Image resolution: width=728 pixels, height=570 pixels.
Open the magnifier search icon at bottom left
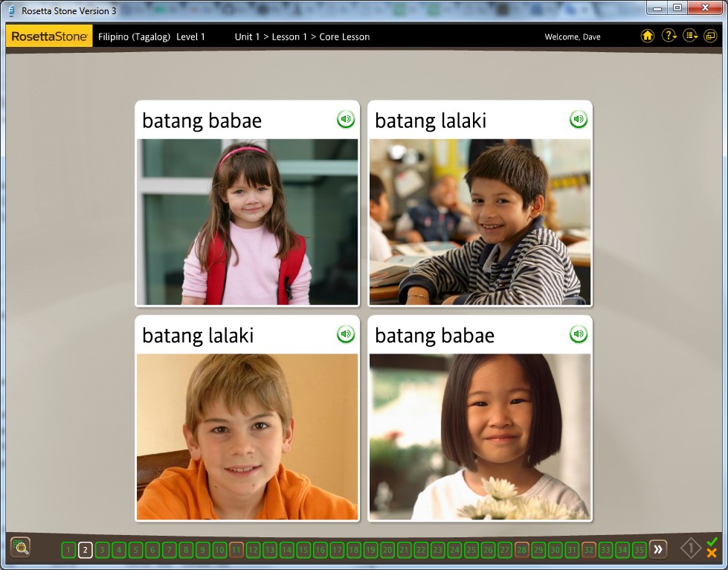[x=21, y=548]
